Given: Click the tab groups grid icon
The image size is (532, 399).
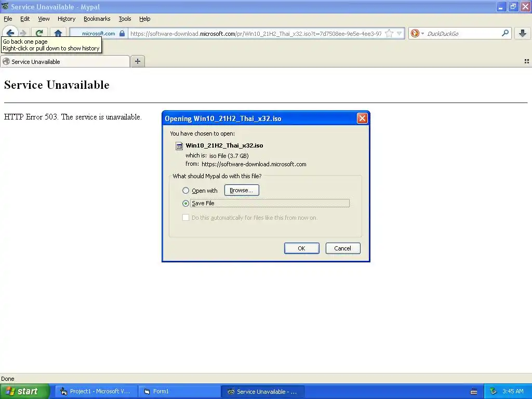Looking at the screenshot, I should [527, 61].
